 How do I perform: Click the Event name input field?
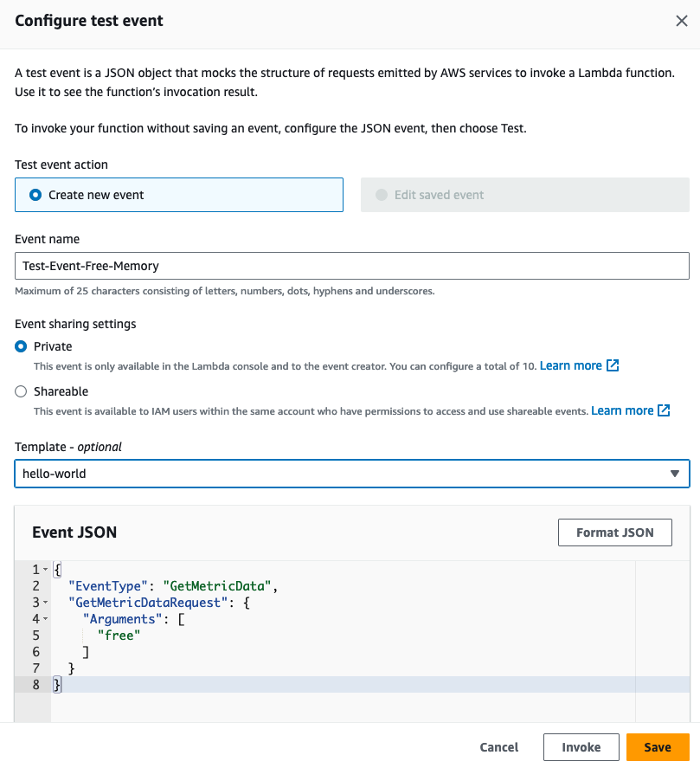(x=352, y=266)
